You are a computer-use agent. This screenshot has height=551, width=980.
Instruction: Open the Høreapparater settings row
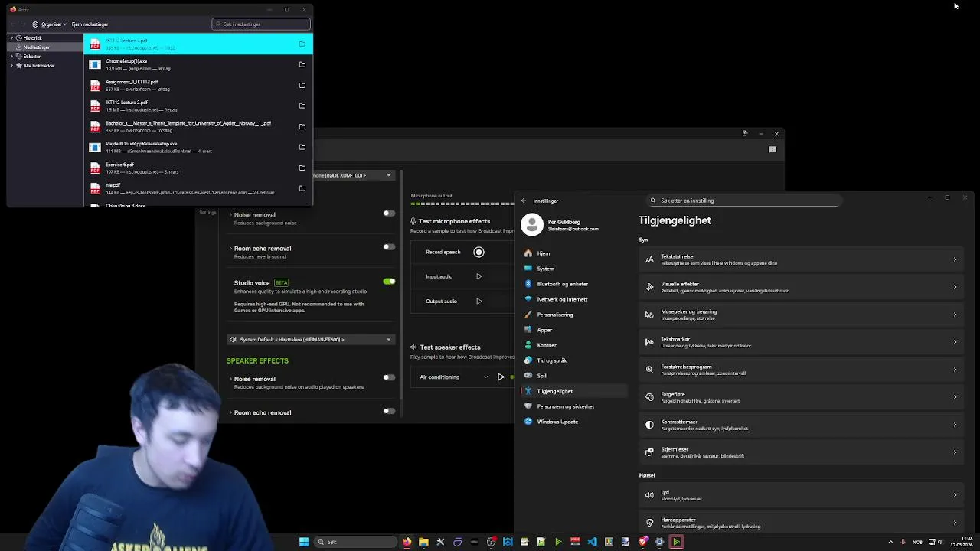[x=802, y=523]
